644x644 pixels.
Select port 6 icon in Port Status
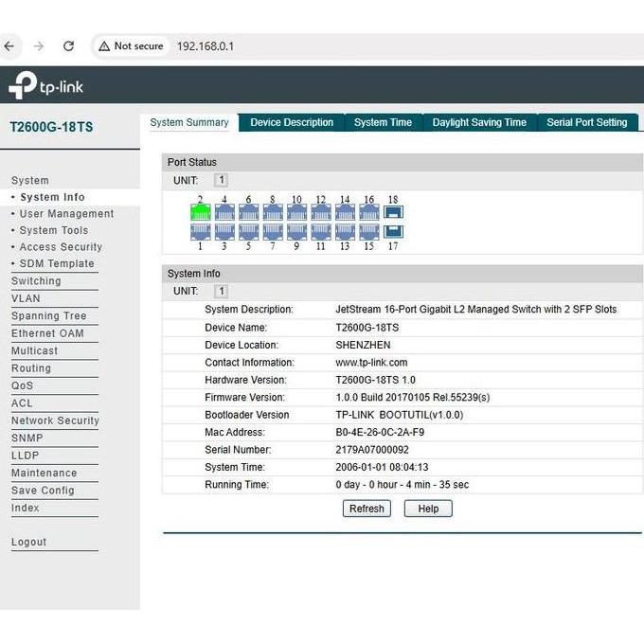[x=248, y=212]
